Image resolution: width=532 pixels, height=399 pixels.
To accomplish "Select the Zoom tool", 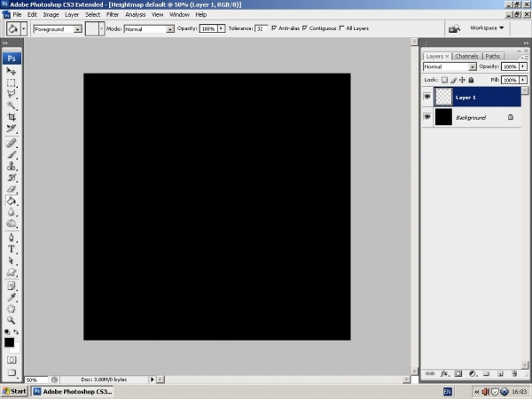I will pyautogui.click(x=12, y=320).
